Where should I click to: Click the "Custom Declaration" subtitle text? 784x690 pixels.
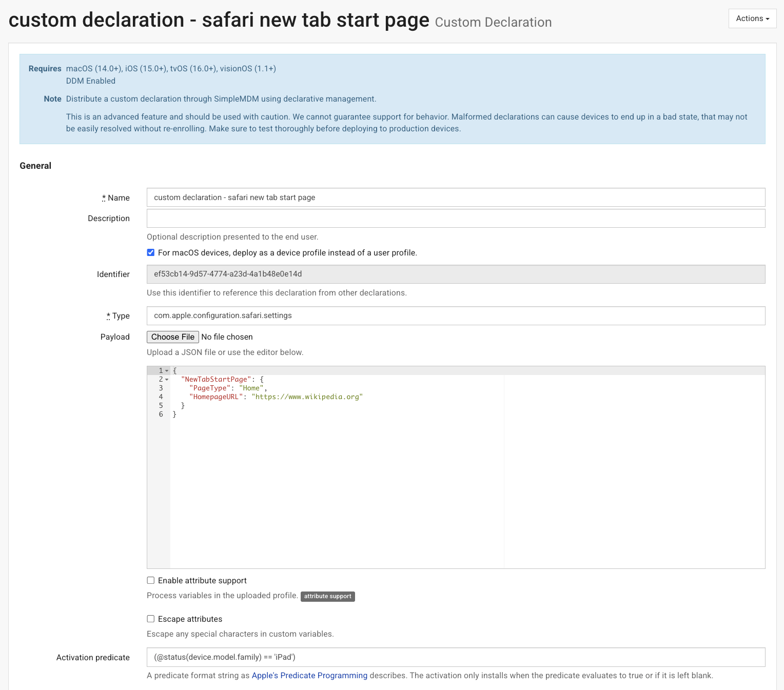point(494,22)
